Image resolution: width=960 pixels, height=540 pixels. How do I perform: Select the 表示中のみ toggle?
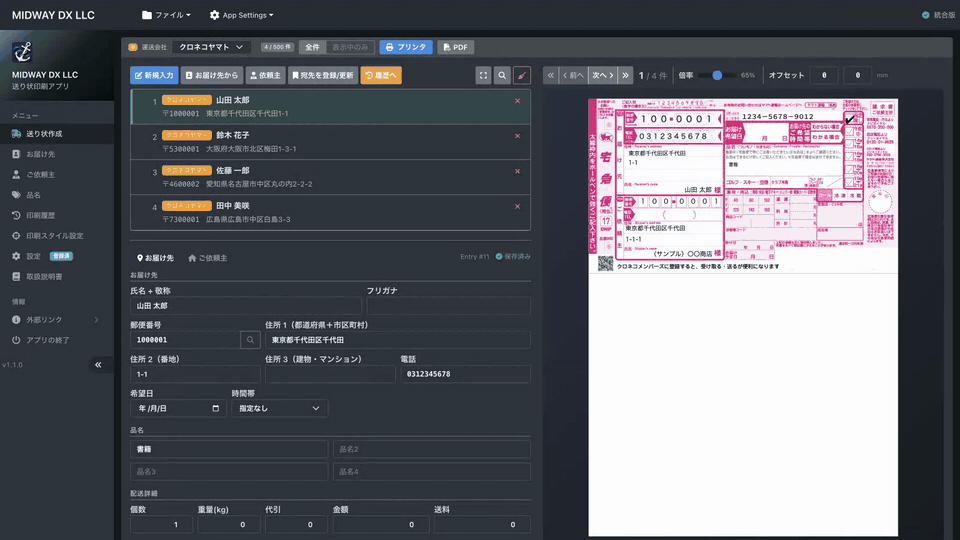click(350, 47)
